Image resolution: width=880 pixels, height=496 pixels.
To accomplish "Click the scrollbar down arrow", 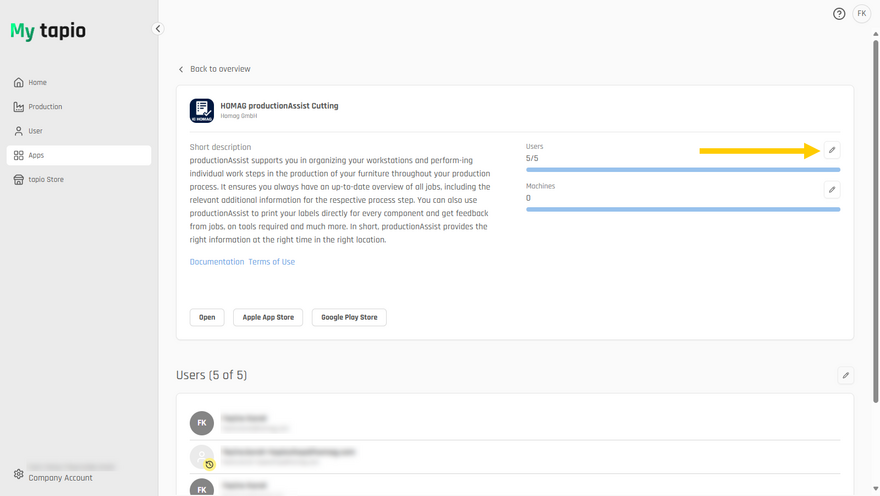I will 876,489.
